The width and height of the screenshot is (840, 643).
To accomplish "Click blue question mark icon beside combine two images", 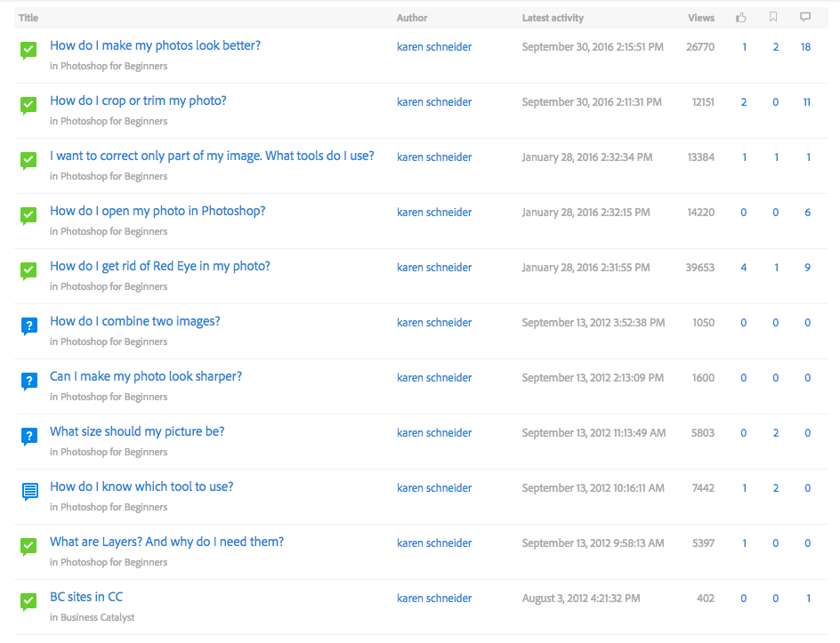I will click(29, 326).
